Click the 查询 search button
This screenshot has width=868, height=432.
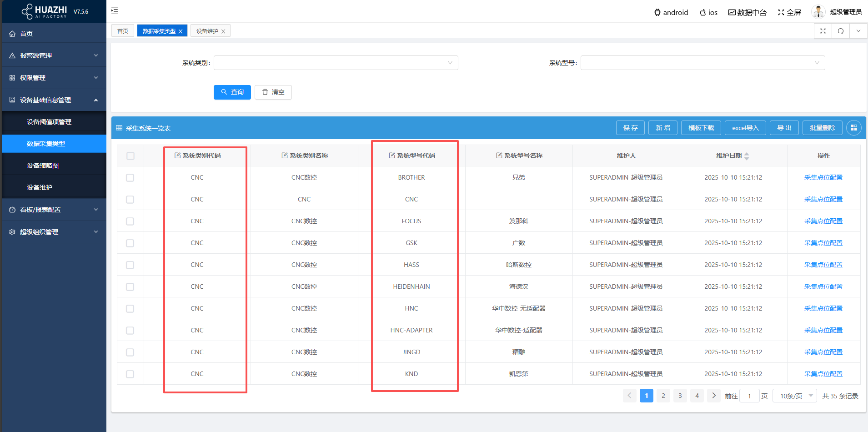point(232,92)
